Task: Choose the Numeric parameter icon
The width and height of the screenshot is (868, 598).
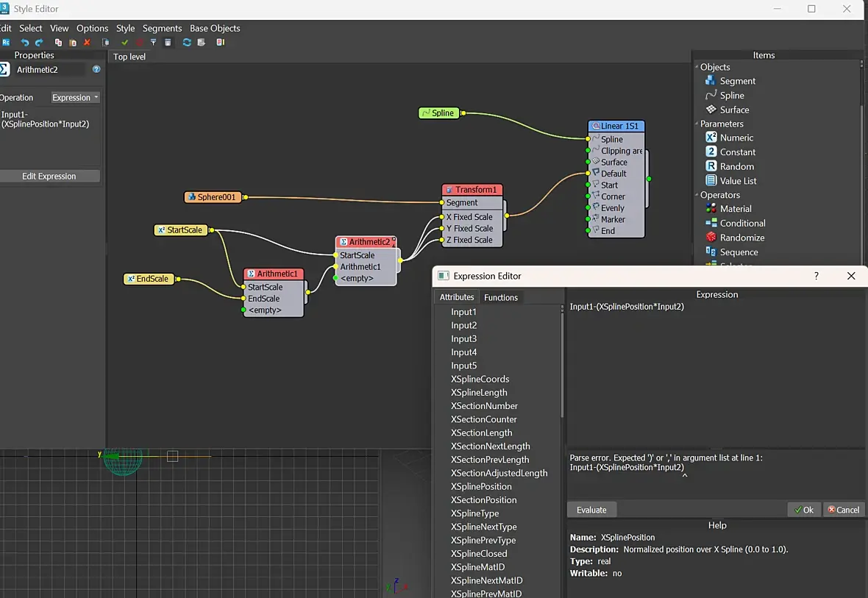Action: (x=711, y=138)
